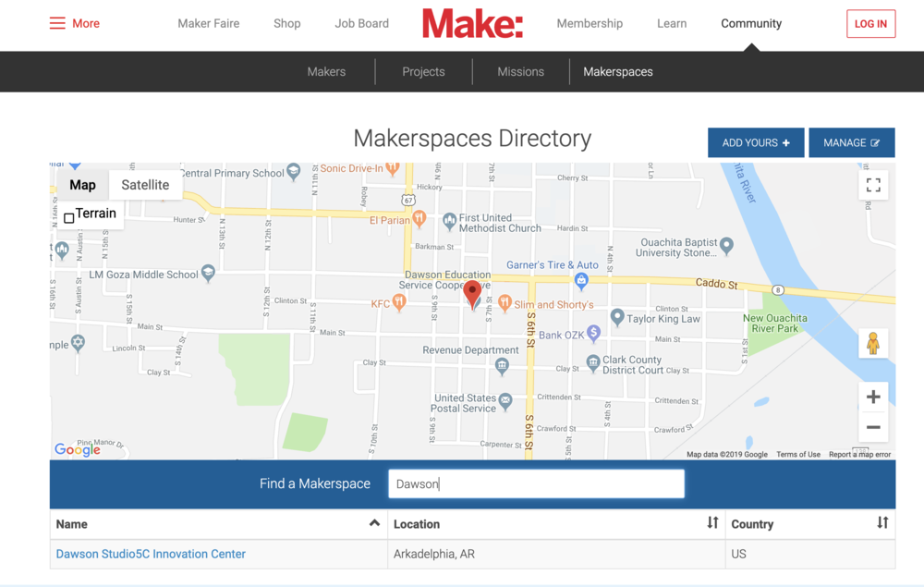Select the Taylor King Law marker

[617, 317]
